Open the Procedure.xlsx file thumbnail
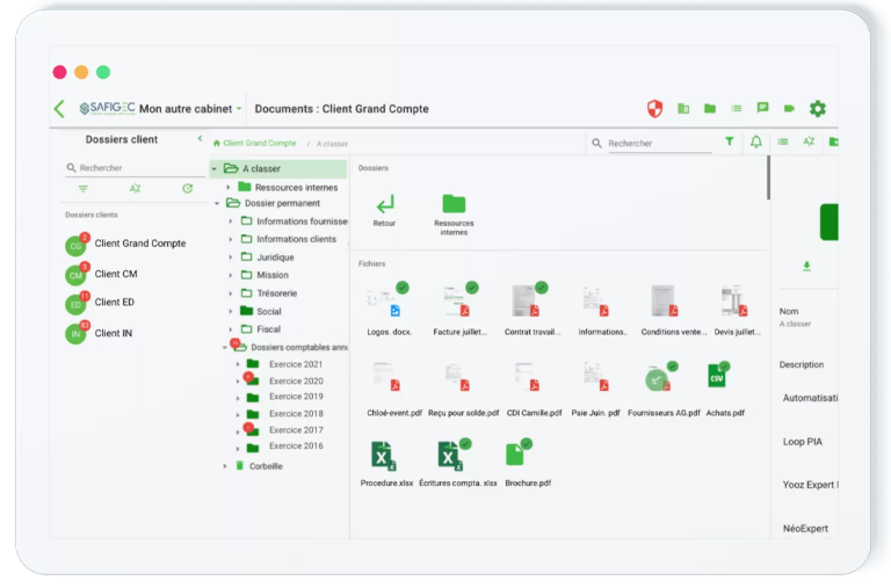The height and width of the screenshot is (588, 891). pyautogui.click(x=386, y=463)
